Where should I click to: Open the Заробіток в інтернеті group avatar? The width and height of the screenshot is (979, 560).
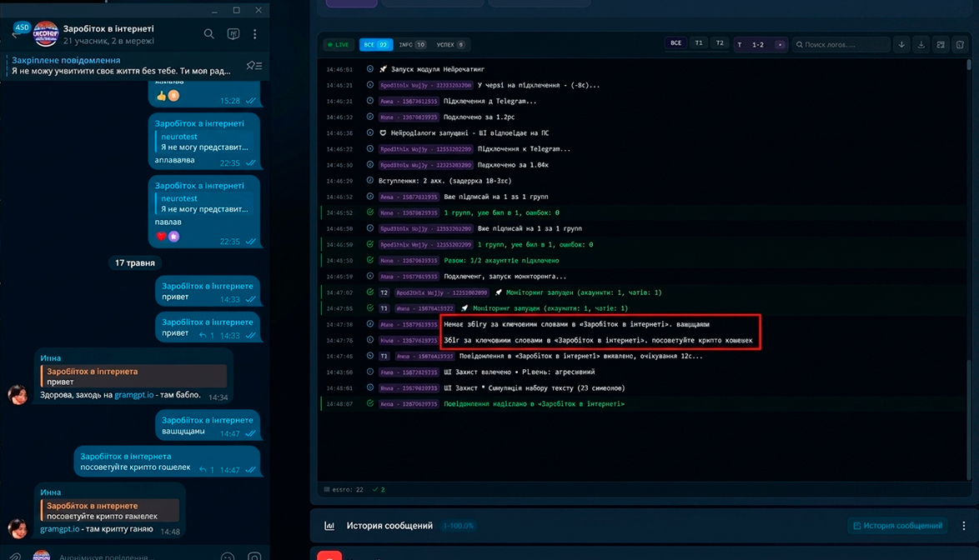point(45,33)
